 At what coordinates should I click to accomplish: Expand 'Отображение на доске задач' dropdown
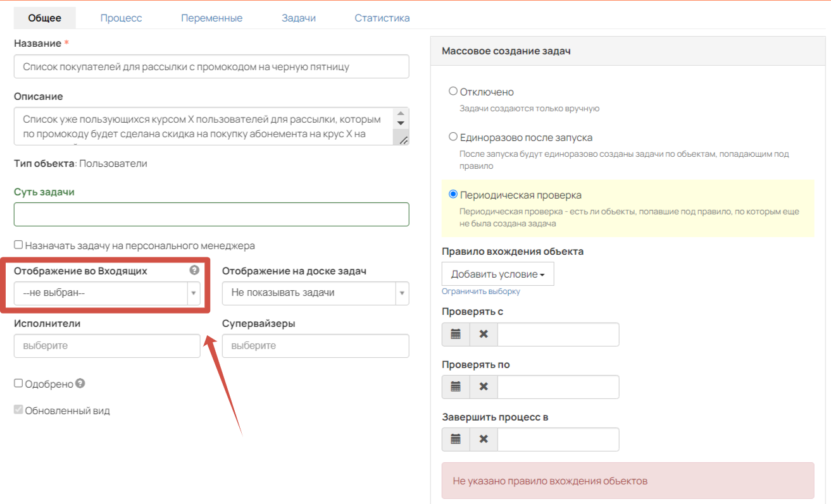pyautogui.click(x=315, y=293)
